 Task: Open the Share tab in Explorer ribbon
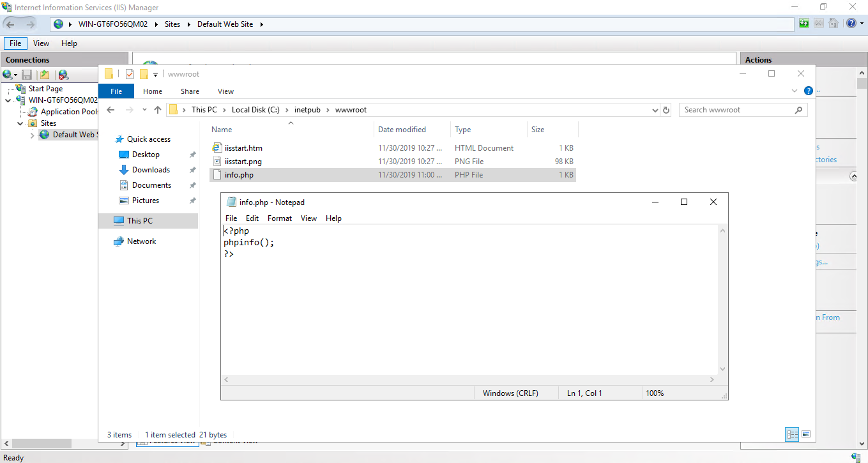coord(190,91)
